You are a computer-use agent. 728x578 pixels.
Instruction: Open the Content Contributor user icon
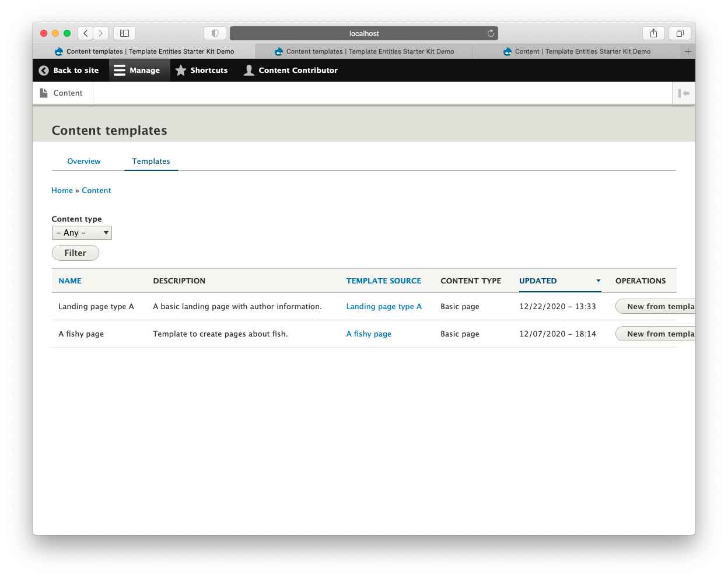coord(249,70)
